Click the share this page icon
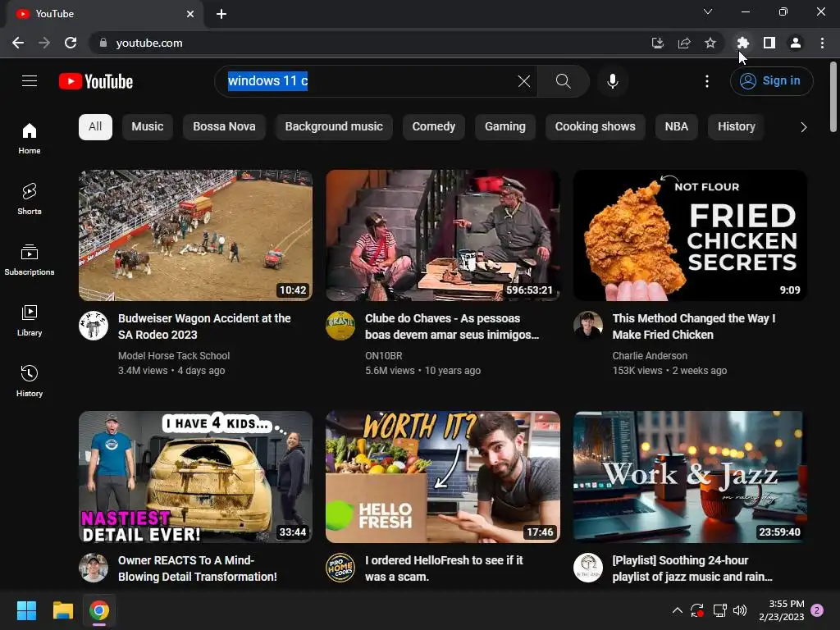This screenshot has height=630, width=840. [684, 43]
